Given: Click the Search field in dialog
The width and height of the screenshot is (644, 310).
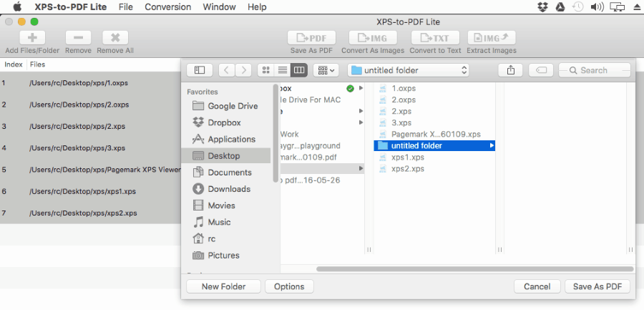Looking at the screenshot, I should (595, 70).
